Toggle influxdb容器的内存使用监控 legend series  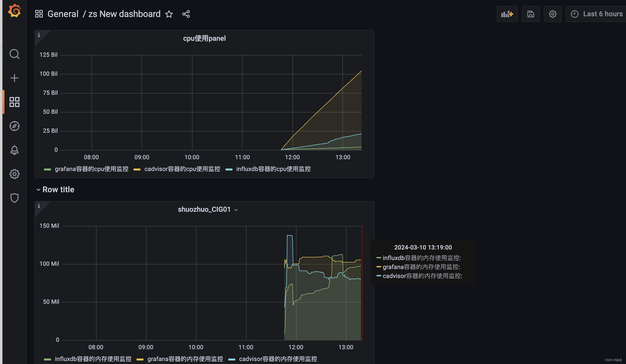coord(93,359)
